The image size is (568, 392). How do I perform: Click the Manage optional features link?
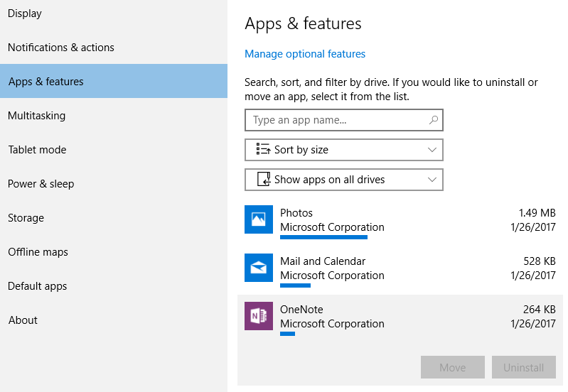(305, 54)
